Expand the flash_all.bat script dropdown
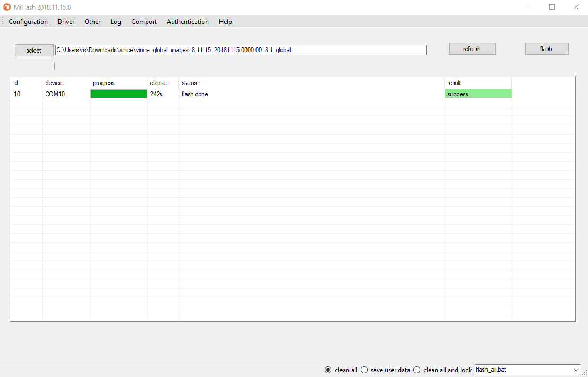588x377 pixels. [x=576, y=370]
